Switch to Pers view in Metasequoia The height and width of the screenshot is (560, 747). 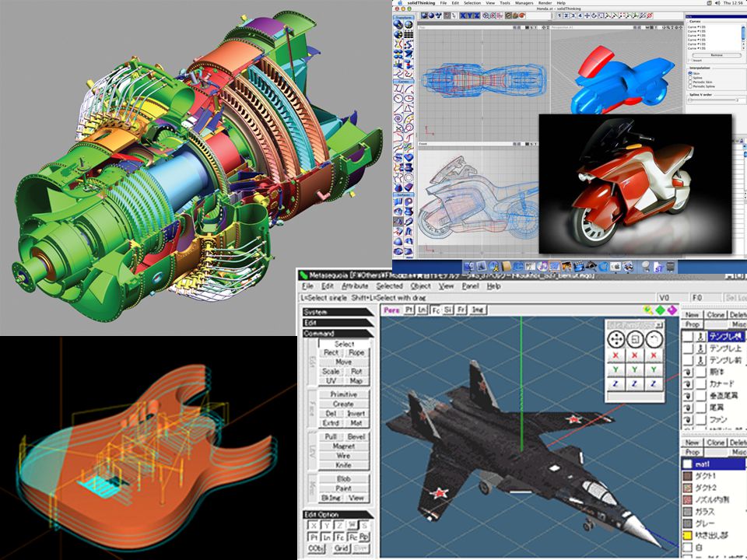(x=391, y=310)
